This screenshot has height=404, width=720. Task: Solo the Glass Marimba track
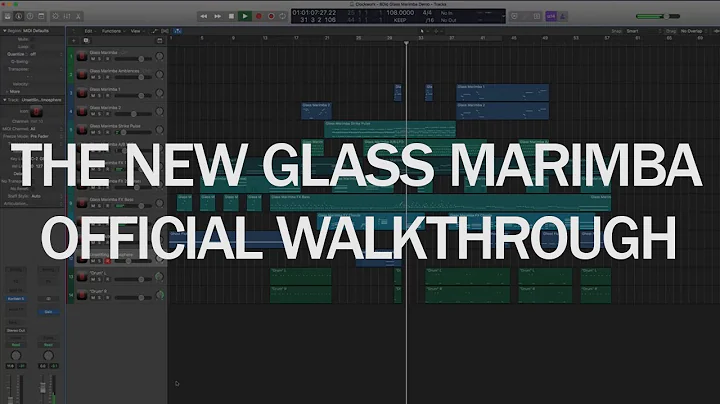pyautogui.click(x=100, y=59)
